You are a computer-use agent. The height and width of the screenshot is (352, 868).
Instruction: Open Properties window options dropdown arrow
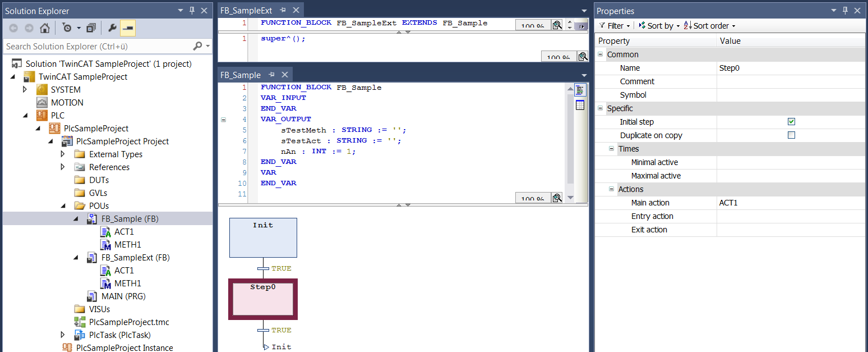(x=834, y=11)
